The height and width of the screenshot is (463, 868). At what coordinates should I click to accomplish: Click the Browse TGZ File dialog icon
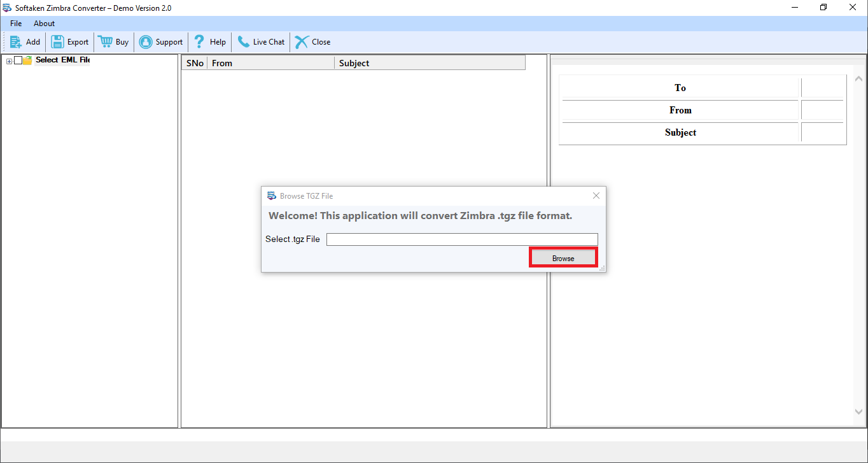click(x=272, y=196)
